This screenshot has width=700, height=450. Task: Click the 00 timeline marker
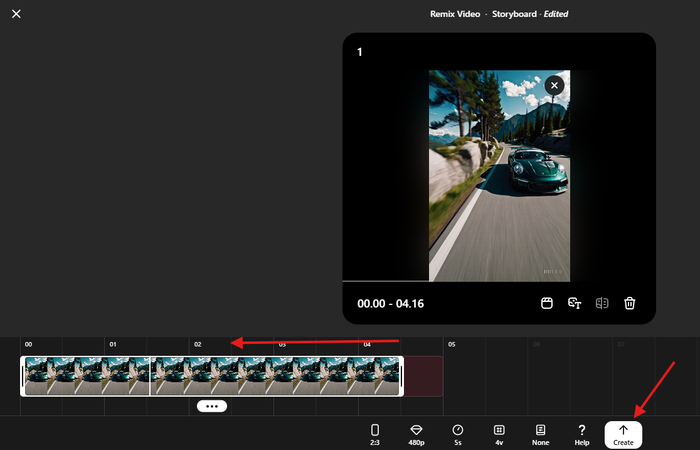pyautogui.click(x=28, y=344)
